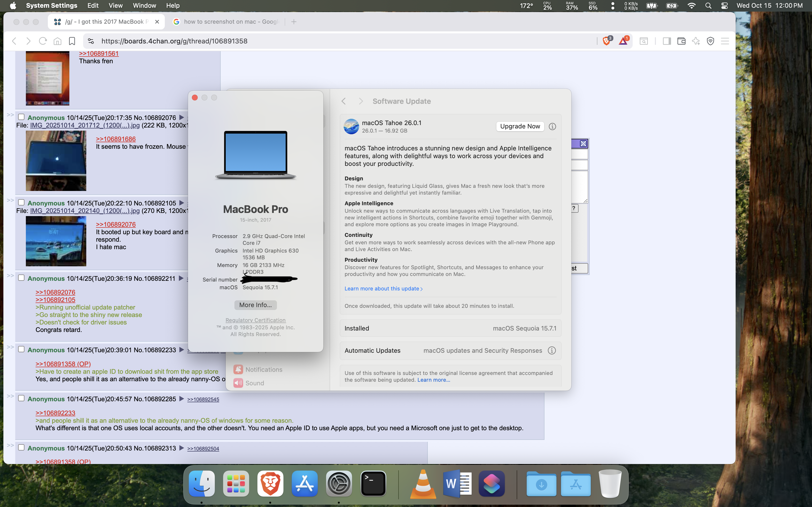Open the IMG_20251014_202140 thumbnail image
The image size is (812, 507).
(x=56, y=241)
